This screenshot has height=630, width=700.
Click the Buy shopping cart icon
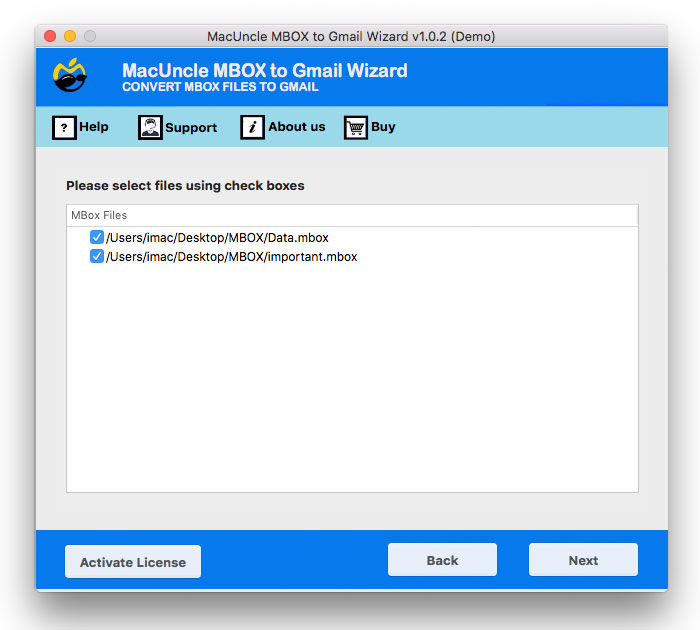coord(356,128)
